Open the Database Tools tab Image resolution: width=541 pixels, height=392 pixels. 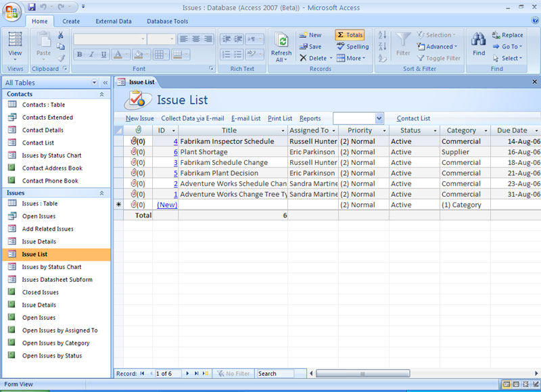tap(167, 22)
